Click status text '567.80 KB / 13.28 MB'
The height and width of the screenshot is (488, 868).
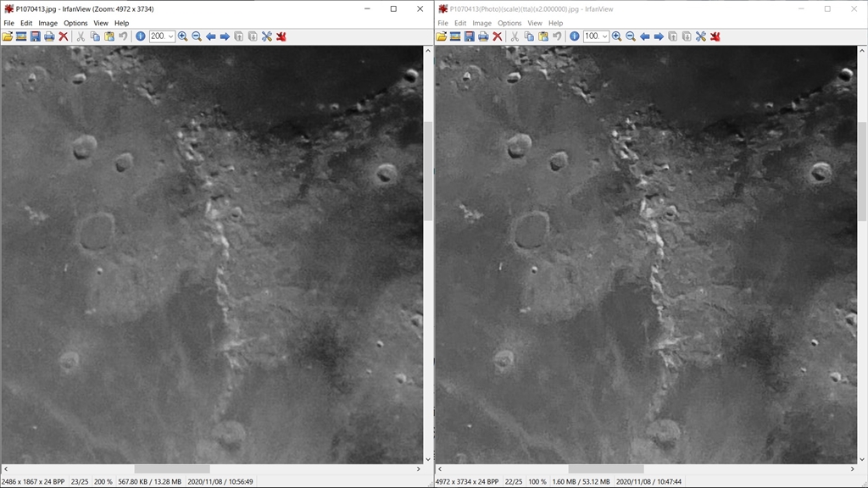pyautogui.click(x=149, y=481)
